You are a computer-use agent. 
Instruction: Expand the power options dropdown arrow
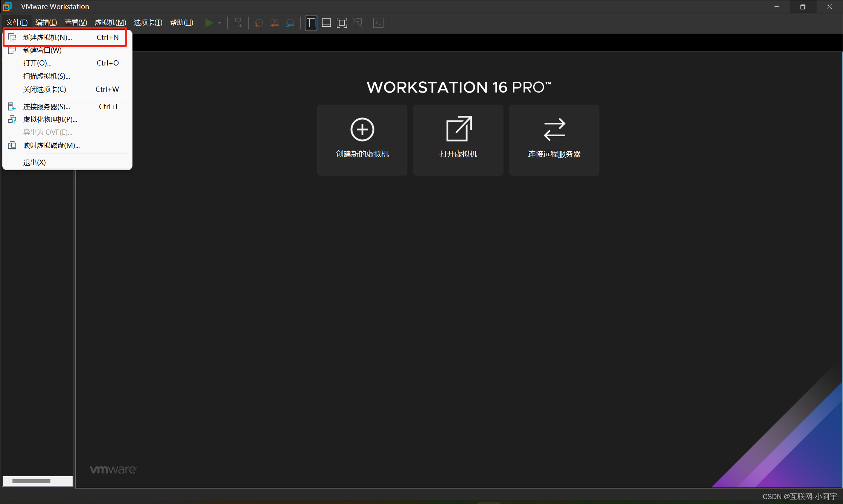[220, 23]
